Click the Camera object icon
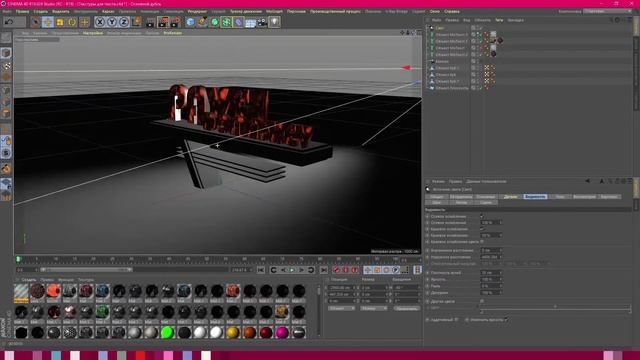640x360 pixels. [262, 22]
